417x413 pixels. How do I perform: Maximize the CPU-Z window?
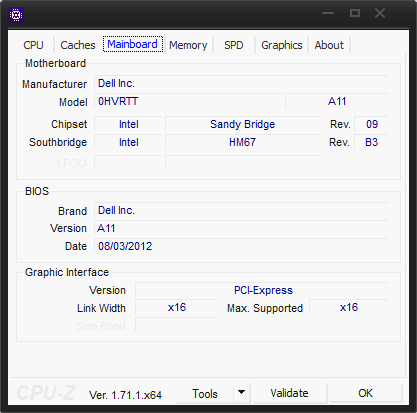355,13
